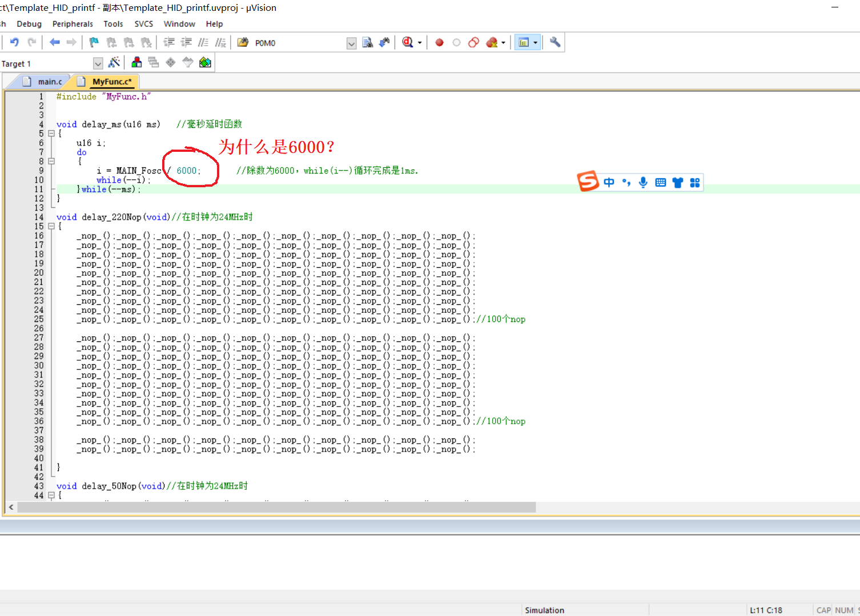The image size is (860, 616).
Task: Click the NUM indicator in status bar
Action: pos(844,610)
